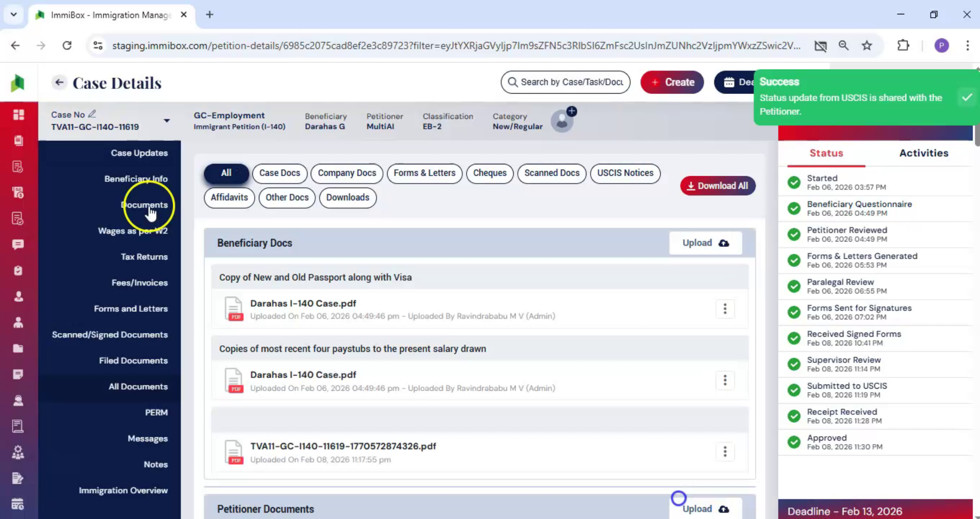Click the ImmiBox logo in the sidebar
Viewport: 980px width, 519px height.
pos(18,83)
